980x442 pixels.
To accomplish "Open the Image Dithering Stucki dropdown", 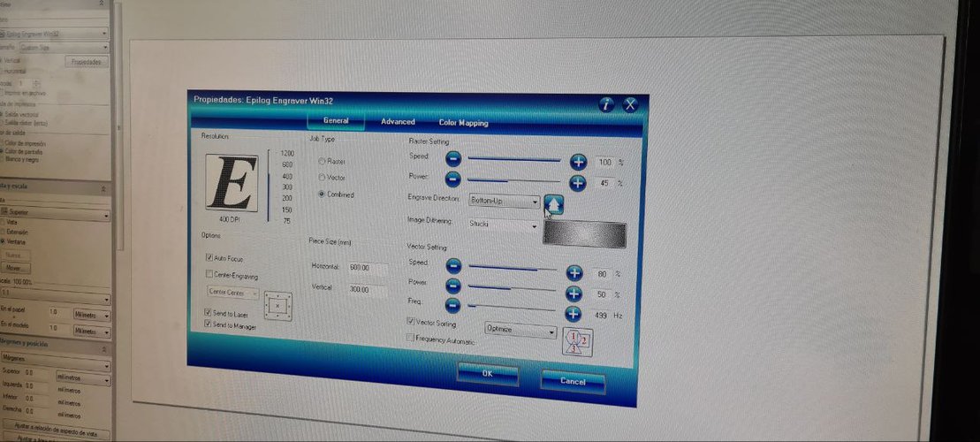I will [503, 224].
